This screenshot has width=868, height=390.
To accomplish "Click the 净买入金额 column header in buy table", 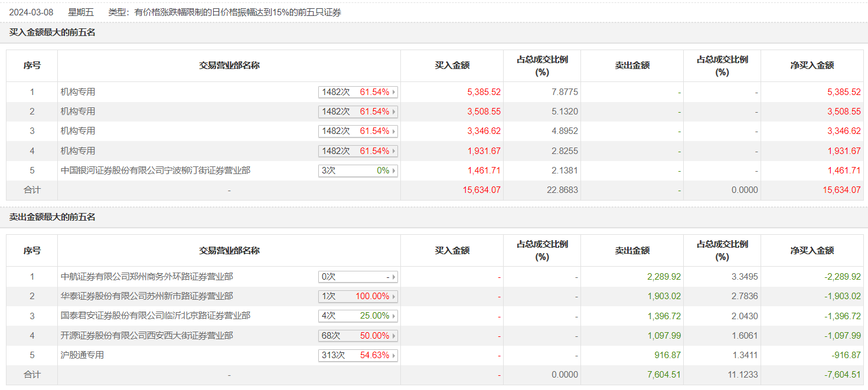I will pos(812,65).
